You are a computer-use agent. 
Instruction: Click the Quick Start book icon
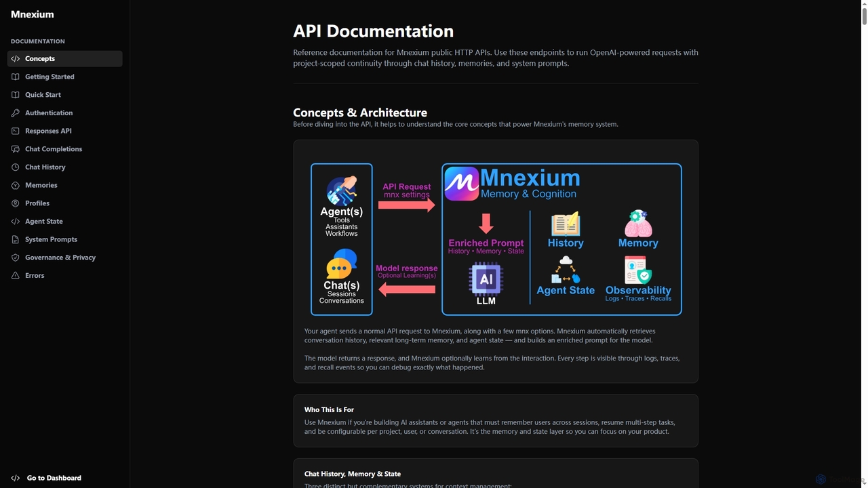click(16, 95)
